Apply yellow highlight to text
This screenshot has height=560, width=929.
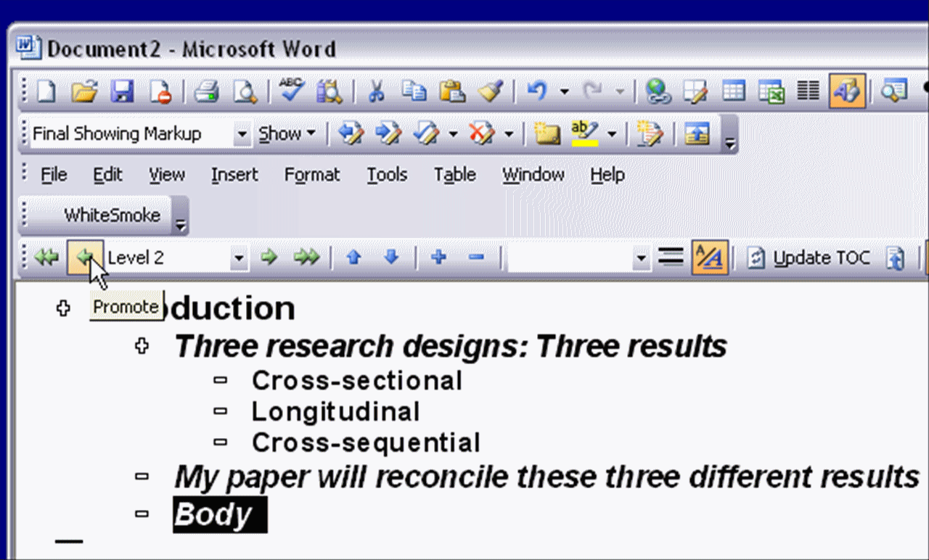[x=585, y=133]
